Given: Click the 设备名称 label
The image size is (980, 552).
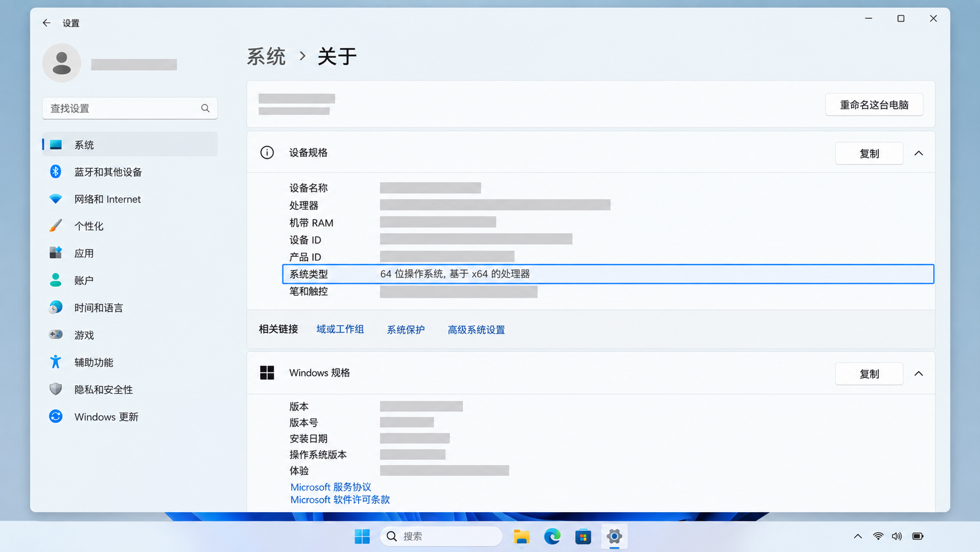Looking at the screenshot, I should click(x=308, y=188).
